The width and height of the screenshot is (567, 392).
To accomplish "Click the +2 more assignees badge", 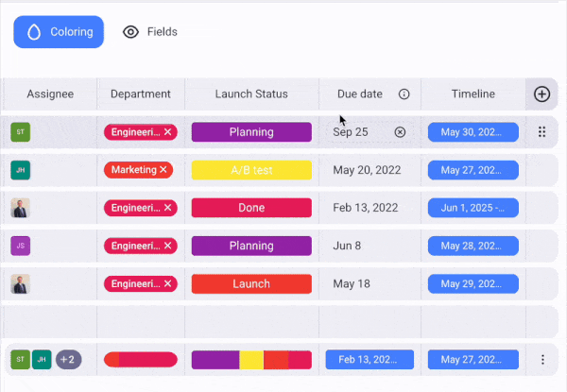I will (x=68, y=360).
